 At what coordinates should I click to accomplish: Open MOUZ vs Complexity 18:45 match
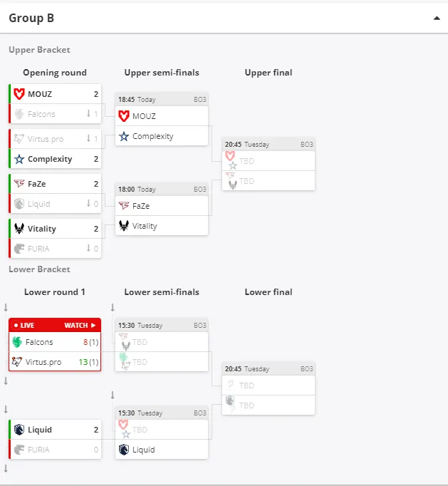pyautogui.click(x=162, y=119)
